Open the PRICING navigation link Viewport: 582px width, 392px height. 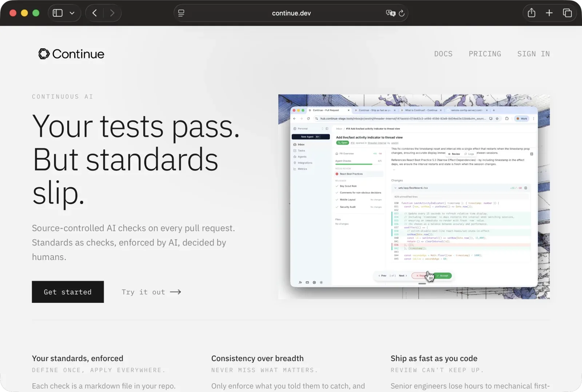click(x=485, y=54)
